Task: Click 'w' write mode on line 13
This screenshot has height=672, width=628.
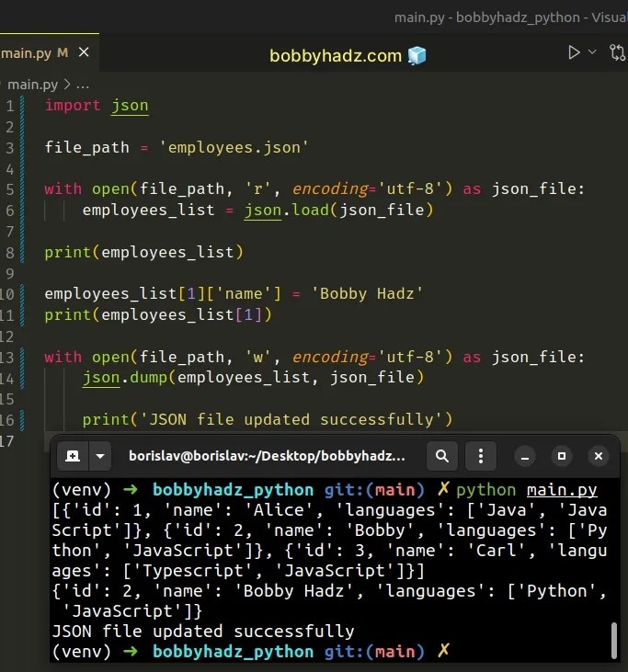Action: (x=257, y=357)
